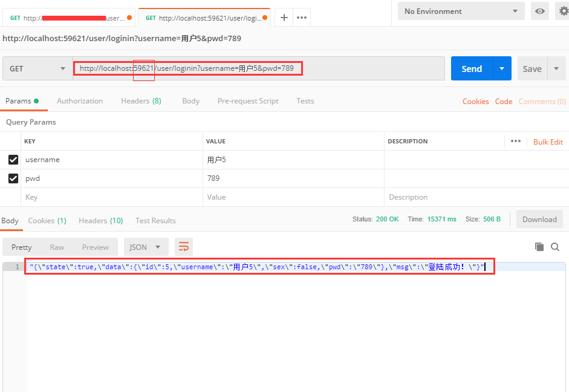Screen dimensions: 569x392
Task: Switch response view to Preview
Action: [x=96, y=247]
